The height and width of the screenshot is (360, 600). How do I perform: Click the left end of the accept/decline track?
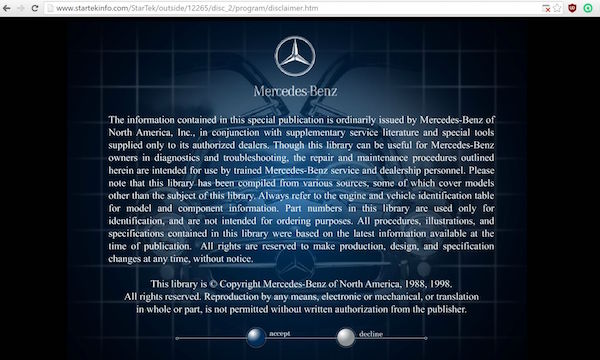pyautogui.click(x=177, y=338)
